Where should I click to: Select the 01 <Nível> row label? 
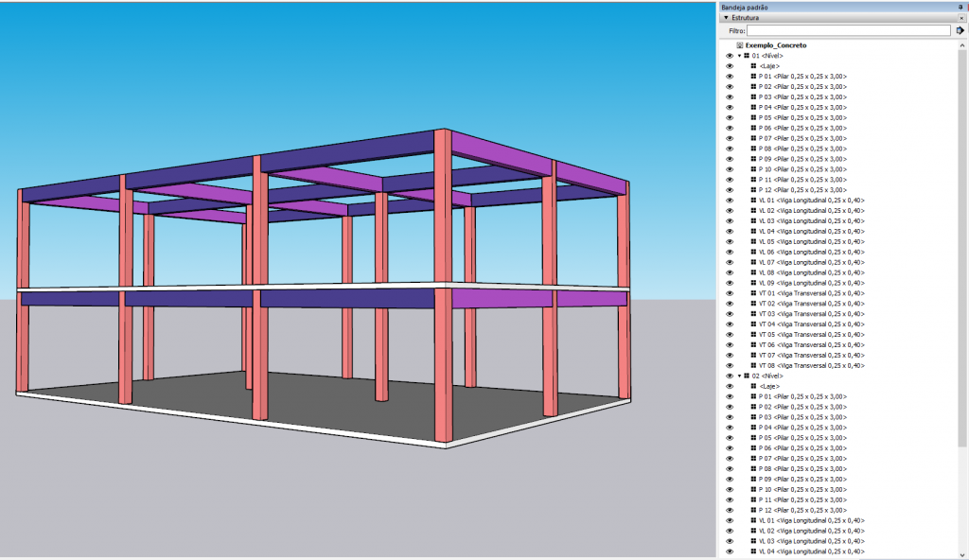tap(767, 56)
